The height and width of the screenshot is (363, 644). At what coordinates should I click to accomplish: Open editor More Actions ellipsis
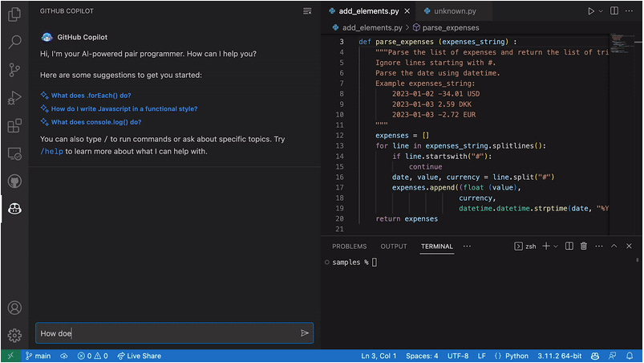[629, 11]
